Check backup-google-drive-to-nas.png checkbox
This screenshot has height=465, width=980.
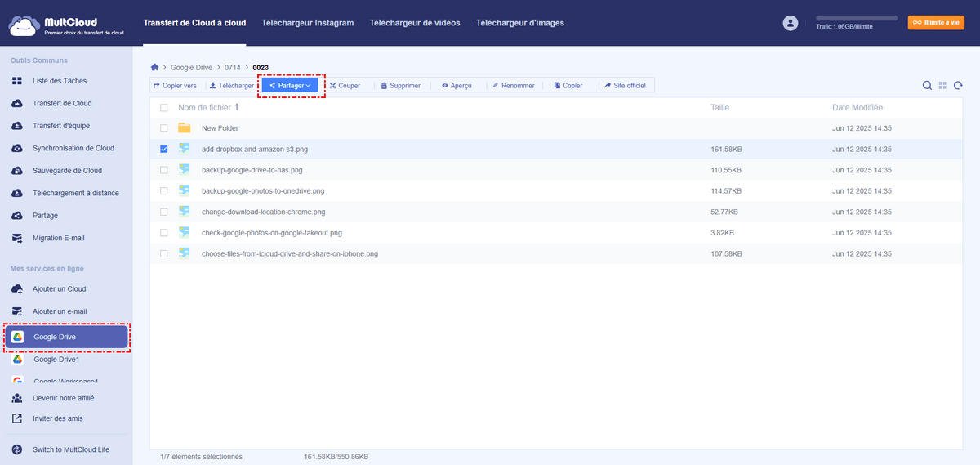click(x=164, y=170)
